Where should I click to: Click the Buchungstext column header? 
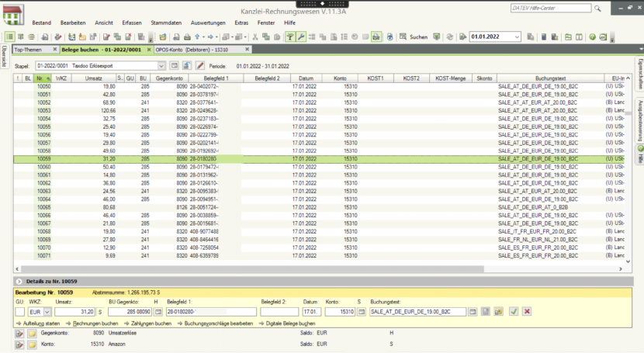pyautogui.click(x=550, y=78)
